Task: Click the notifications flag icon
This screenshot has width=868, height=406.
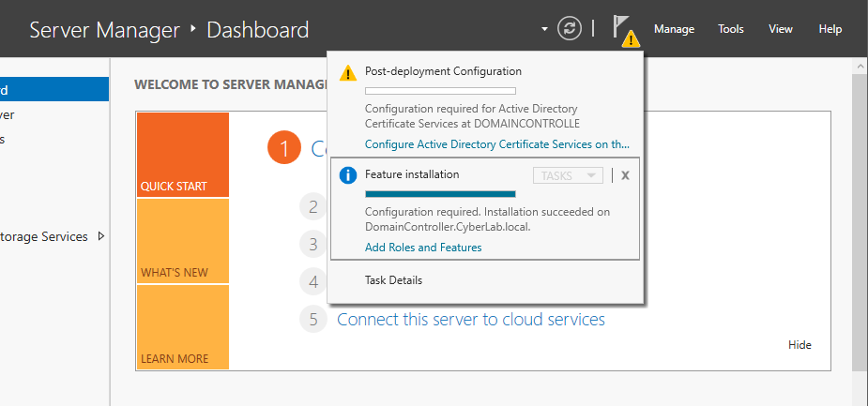Action: (623, 27)
